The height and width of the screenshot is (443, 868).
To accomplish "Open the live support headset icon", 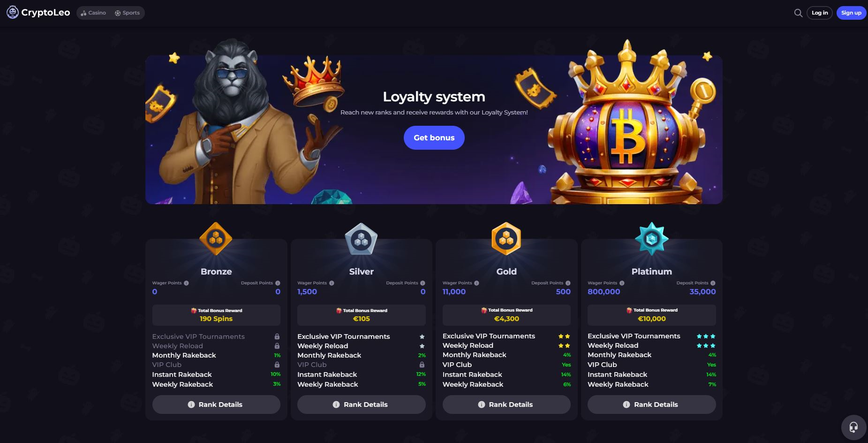I will 853,427.
